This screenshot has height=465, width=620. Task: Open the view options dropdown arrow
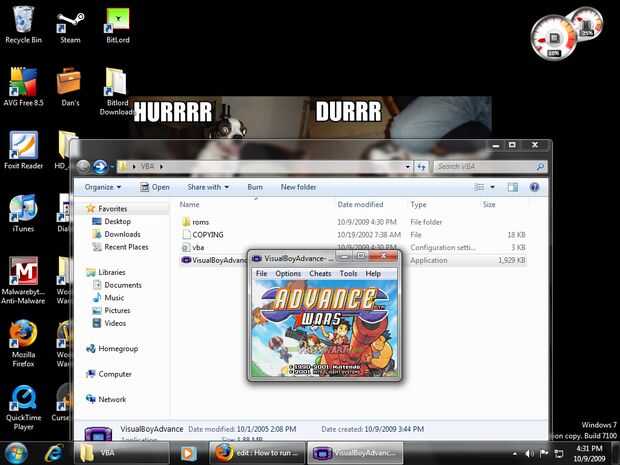(x=492, y=187)
